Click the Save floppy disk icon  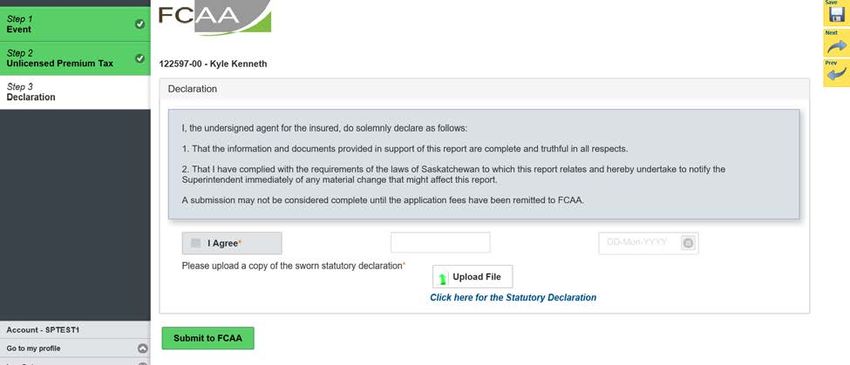[x=836, y=13]
